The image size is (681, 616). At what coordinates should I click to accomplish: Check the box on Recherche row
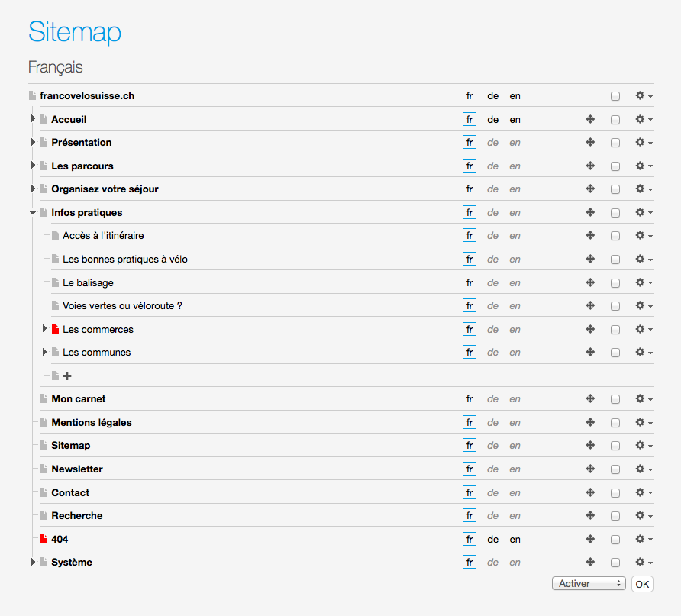(615, 516)
